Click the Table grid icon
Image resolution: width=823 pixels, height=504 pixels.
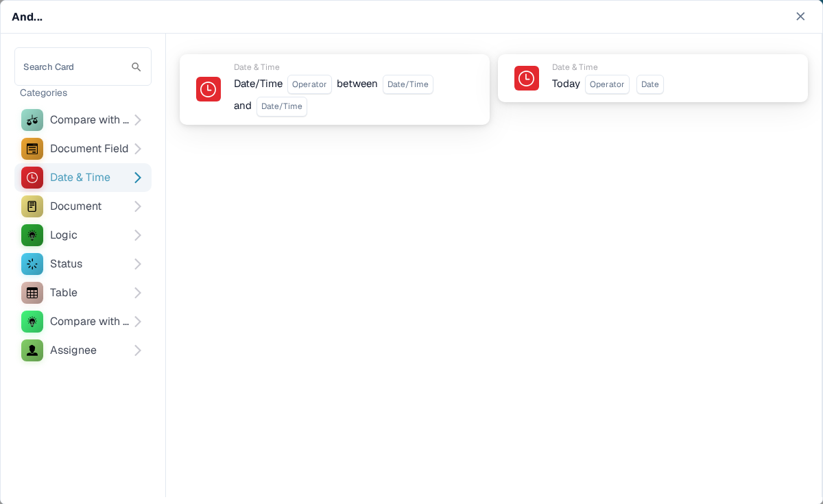coord(32,293)
